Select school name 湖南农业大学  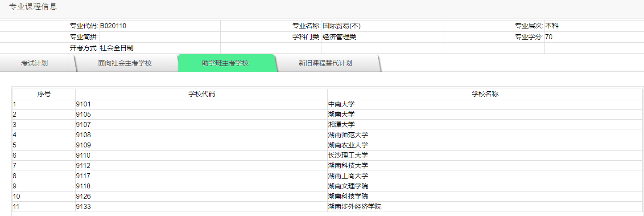[x=348, y=145]
